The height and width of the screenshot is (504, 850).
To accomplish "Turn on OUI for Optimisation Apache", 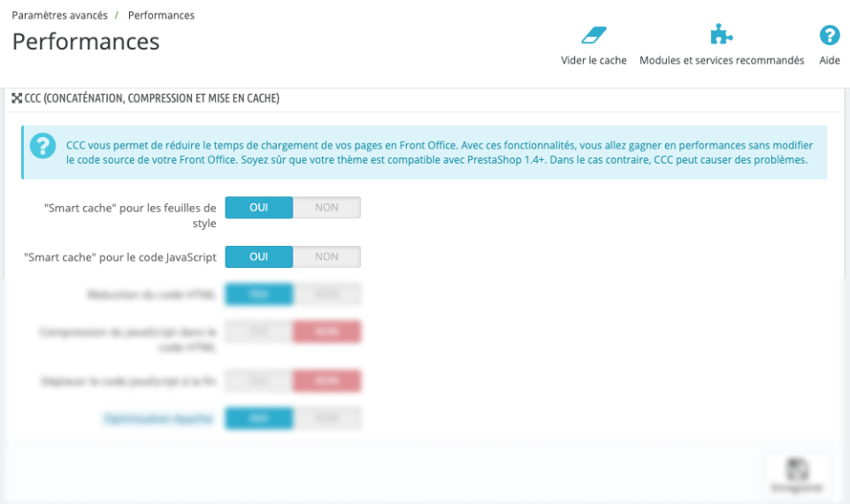I will pyautogui.click(x=258, y=418).
